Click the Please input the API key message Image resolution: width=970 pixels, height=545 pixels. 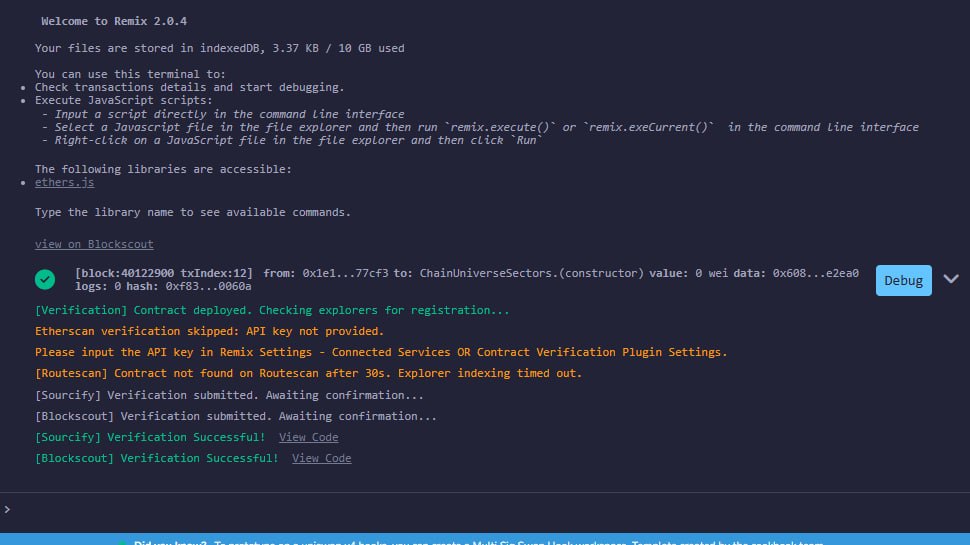click(381, 353)
